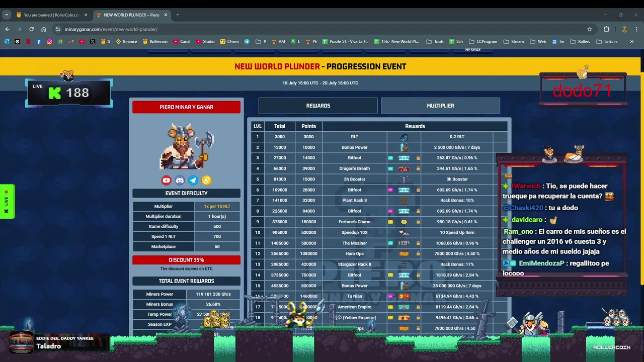Image resolution: width=644 pixels, height=362 pixels.
Task: Open the P bookmark folder
Action: [x=261, y=42]
